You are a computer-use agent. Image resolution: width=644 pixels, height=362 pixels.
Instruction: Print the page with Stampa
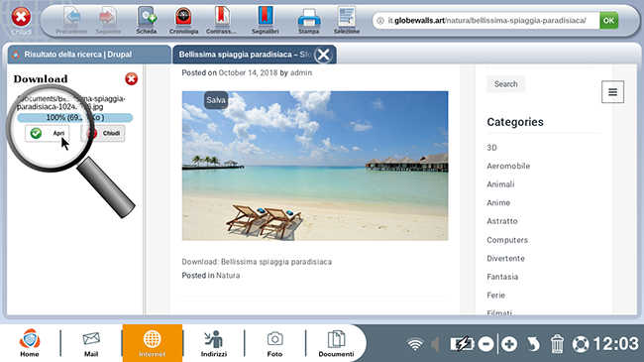click(309, 20)
